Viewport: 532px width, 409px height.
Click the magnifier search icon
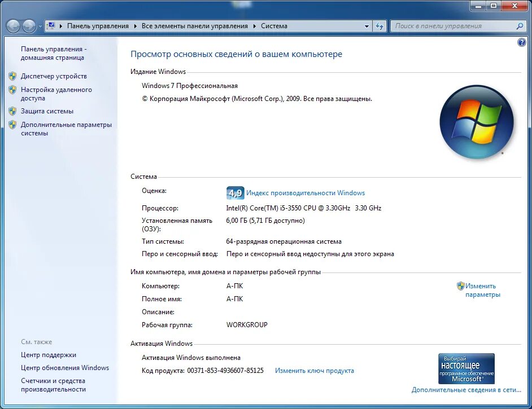520,26
